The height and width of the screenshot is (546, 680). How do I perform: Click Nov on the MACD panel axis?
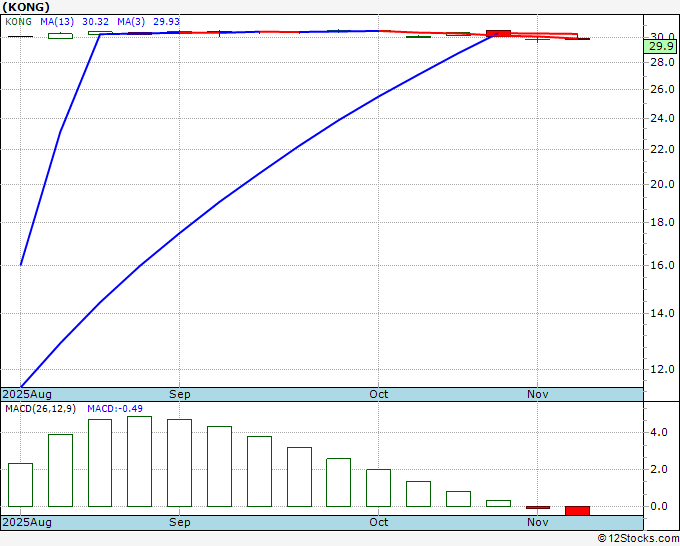coord(538,523)
